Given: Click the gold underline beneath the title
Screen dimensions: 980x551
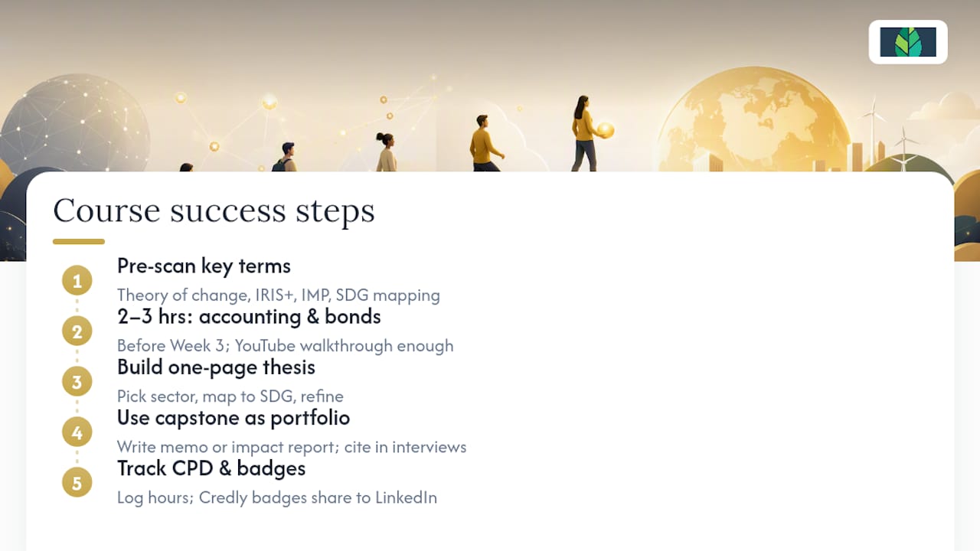Looking at the screenshot, I should [79, 242].
